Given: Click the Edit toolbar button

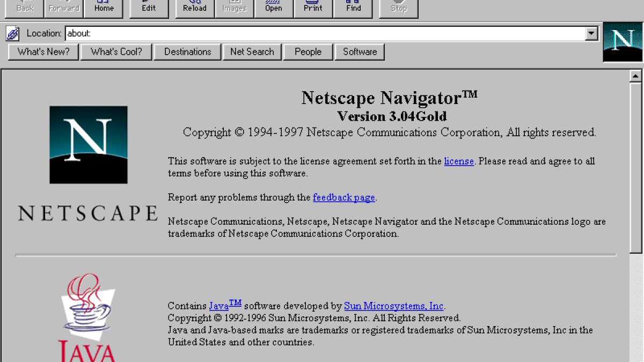Looking at the screenshot, I should pyautogui.click(x=149, y=8).
